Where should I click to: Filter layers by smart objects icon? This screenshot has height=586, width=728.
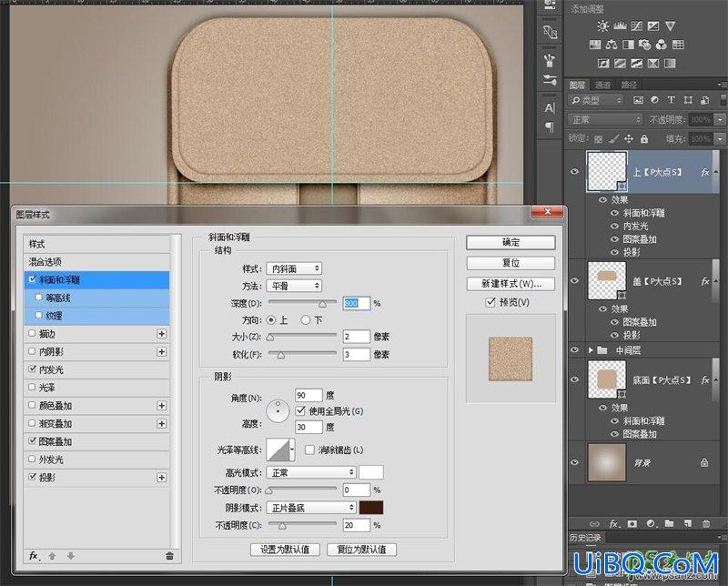704,100
